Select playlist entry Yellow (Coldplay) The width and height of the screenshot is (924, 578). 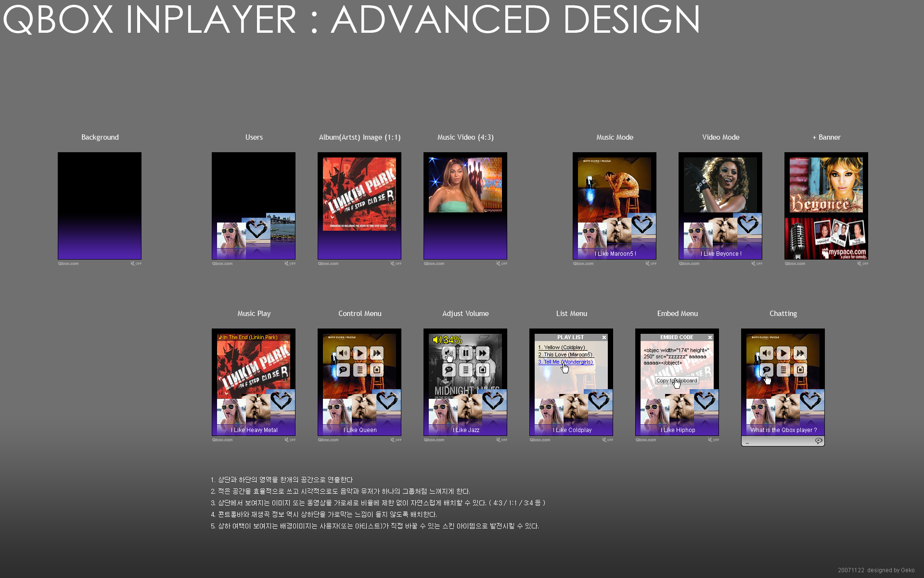pos(562,347)
